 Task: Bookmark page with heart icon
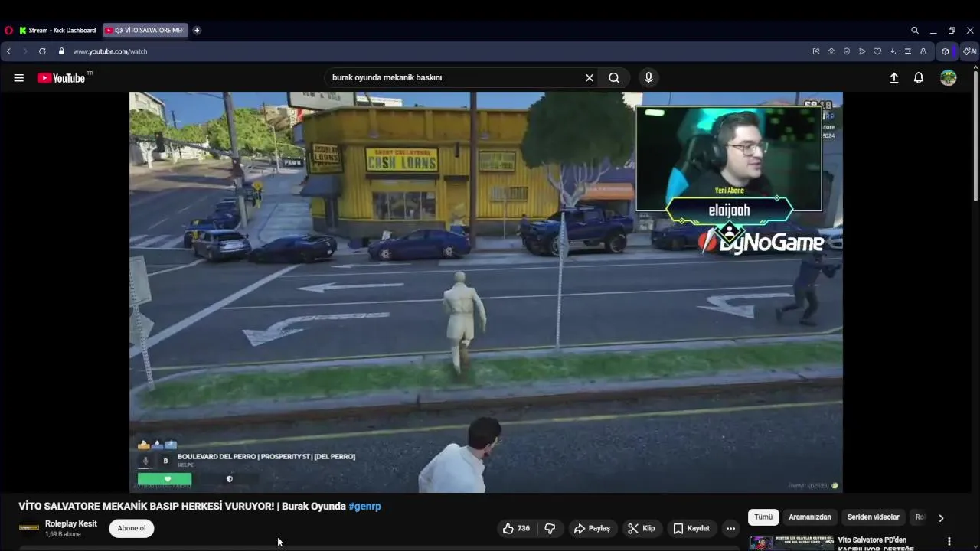click(x=877, y=51)
